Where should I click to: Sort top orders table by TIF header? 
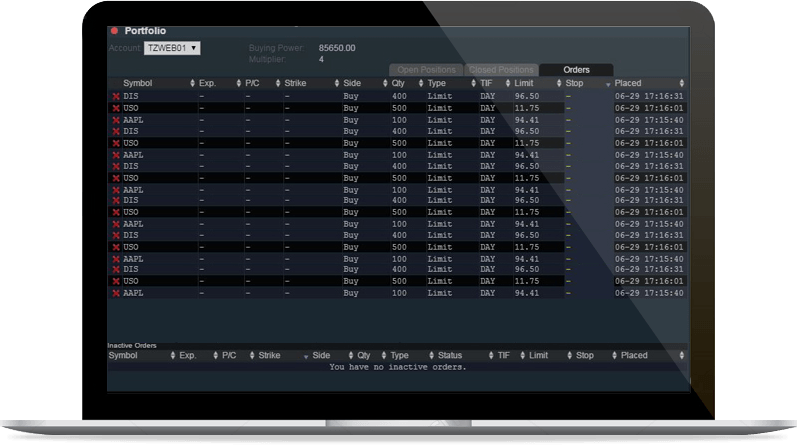487,83
